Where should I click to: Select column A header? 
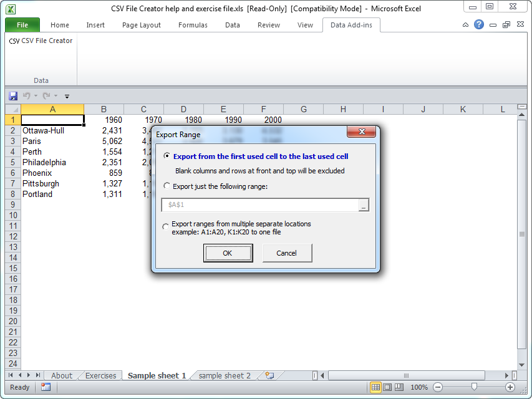tap(52, 109)
